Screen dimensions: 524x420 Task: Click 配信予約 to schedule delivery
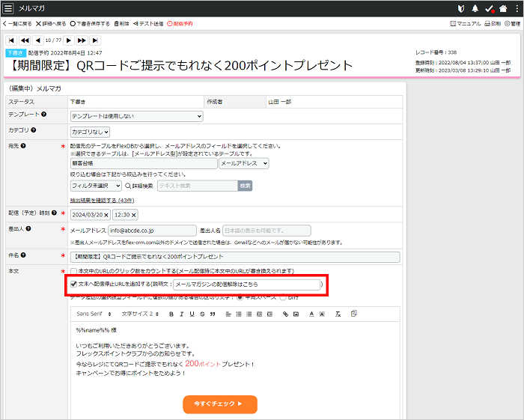(180, 24)
